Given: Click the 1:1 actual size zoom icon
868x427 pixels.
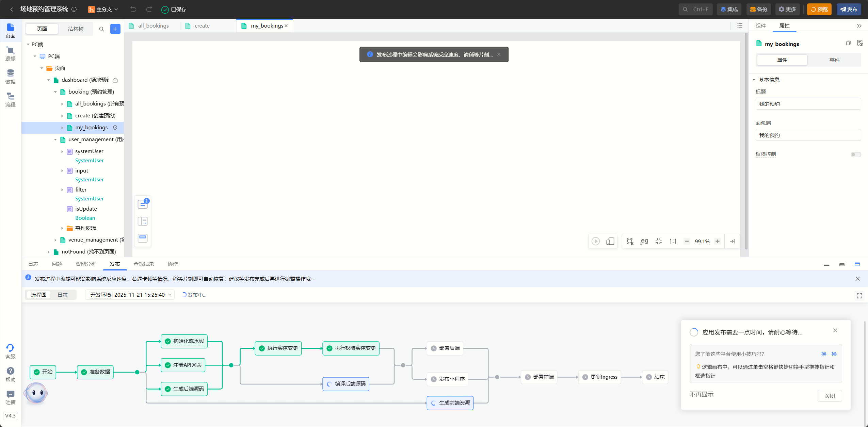Looking at the screenshot, I should (x=673, y=241).
